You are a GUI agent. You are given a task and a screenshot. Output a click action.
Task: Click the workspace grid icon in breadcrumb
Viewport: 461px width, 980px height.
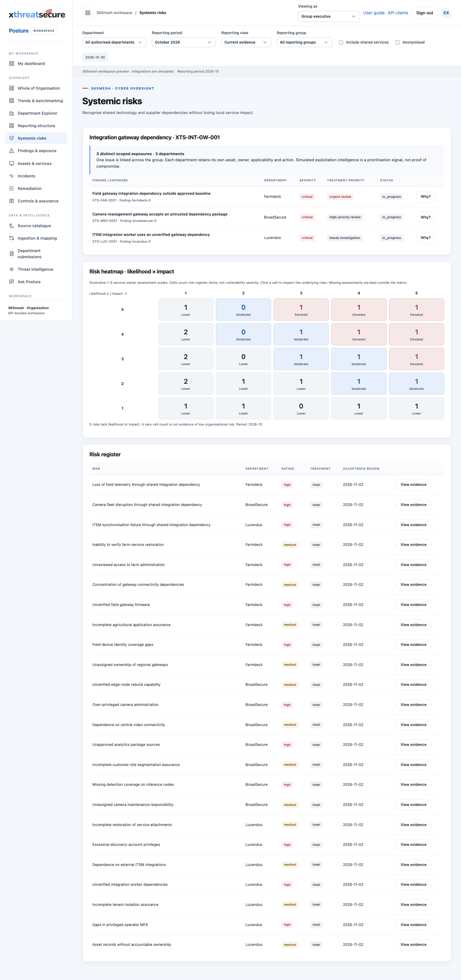click(x=88, y=13)
